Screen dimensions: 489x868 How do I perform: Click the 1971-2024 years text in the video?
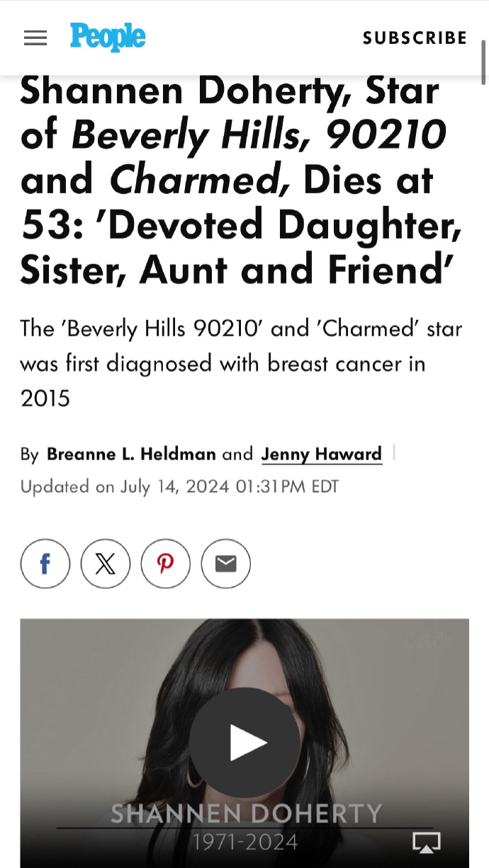246,842
